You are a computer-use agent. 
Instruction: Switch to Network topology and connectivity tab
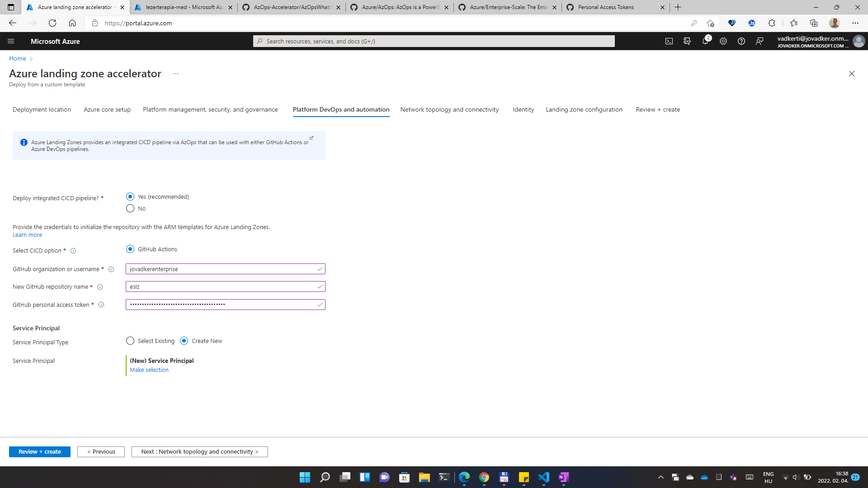coord(449,110)
